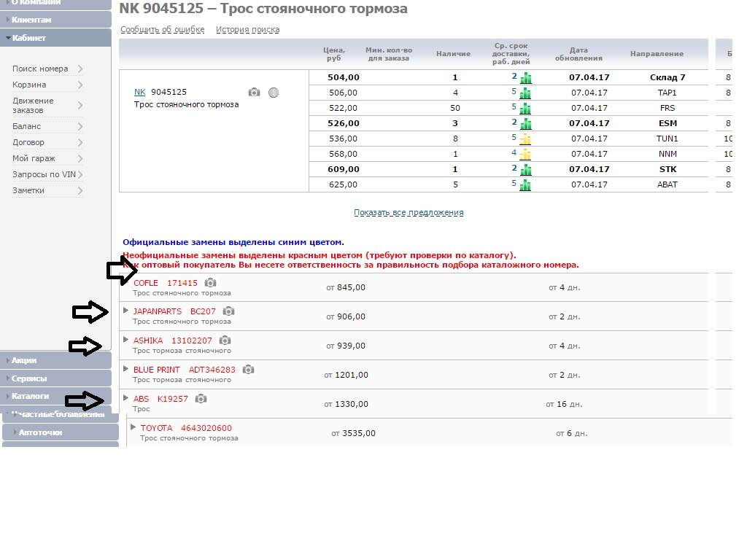Open photo of COFLE 171415 part
747x560 pixels.
pyautogui.click(x=210, y=283)
